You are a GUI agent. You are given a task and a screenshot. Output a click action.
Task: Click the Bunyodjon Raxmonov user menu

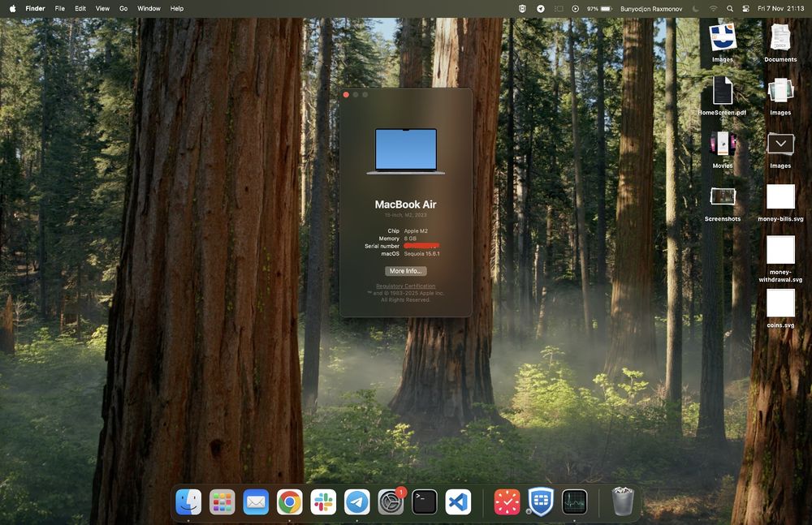point(651,9)
